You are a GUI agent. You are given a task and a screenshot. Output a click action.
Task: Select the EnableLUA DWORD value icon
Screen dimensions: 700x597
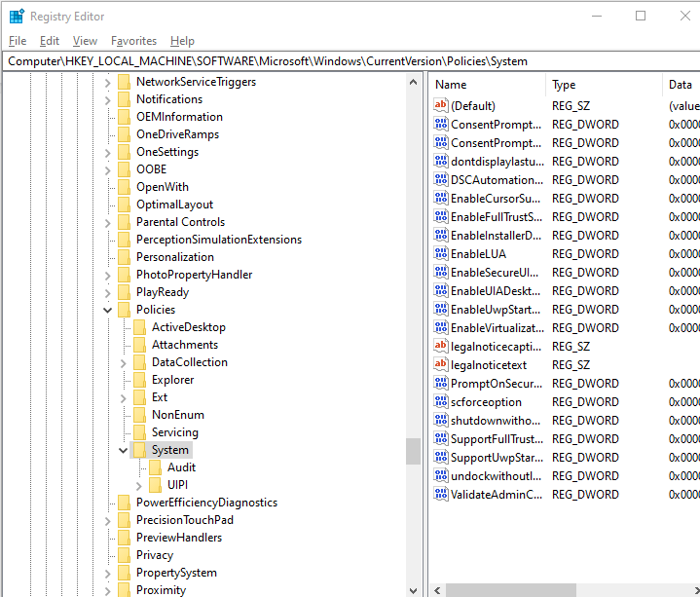coord(441,253)
